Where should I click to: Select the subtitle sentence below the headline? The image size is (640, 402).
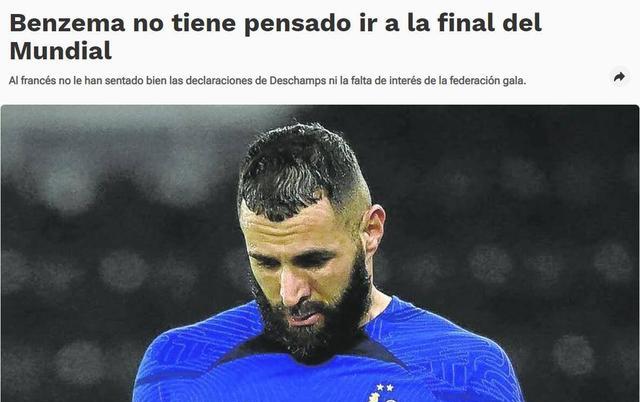pyautogui.click(x=267, y=80)
